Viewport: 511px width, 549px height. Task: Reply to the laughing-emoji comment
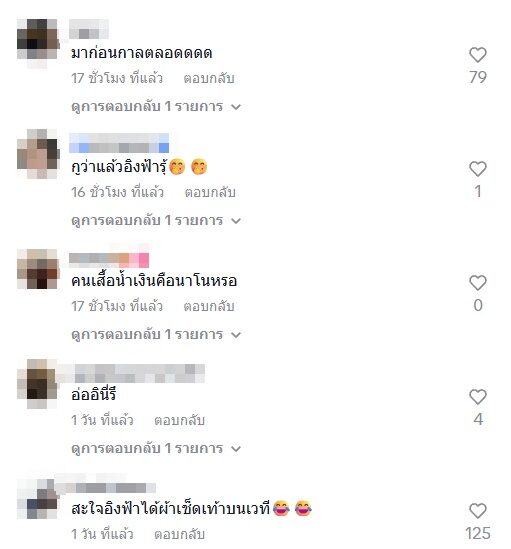point(179,535)
